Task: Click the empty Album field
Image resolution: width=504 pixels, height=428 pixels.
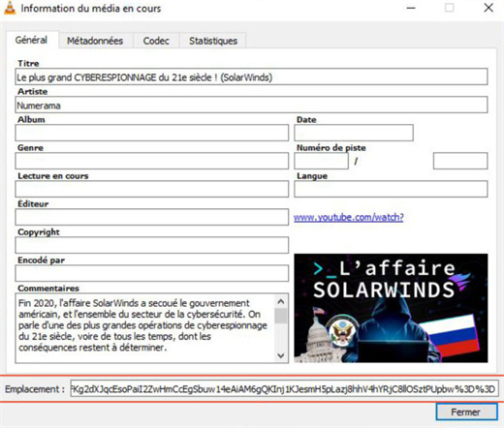Action: point(152,133)
